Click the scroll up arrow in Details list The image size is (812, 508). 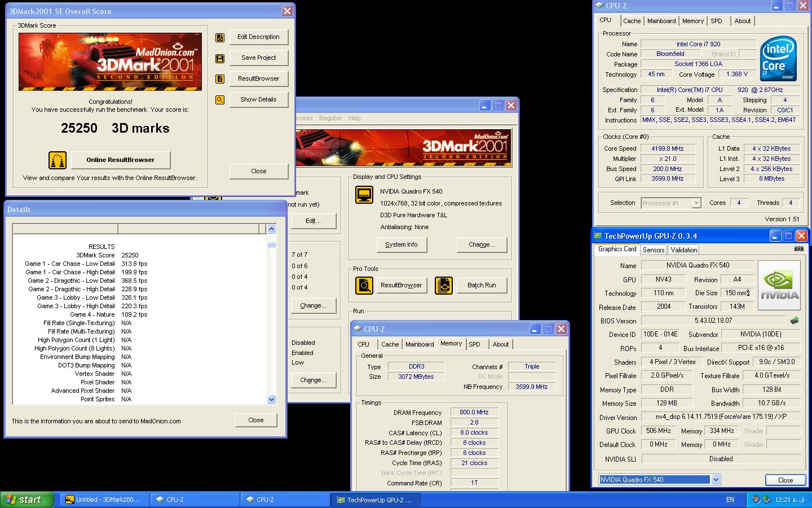tap(272, 229)
